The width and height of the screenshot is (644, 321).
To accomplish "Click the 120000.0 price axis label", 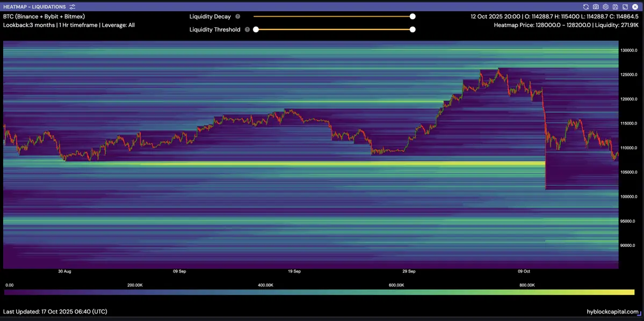I will coord(628,99).
